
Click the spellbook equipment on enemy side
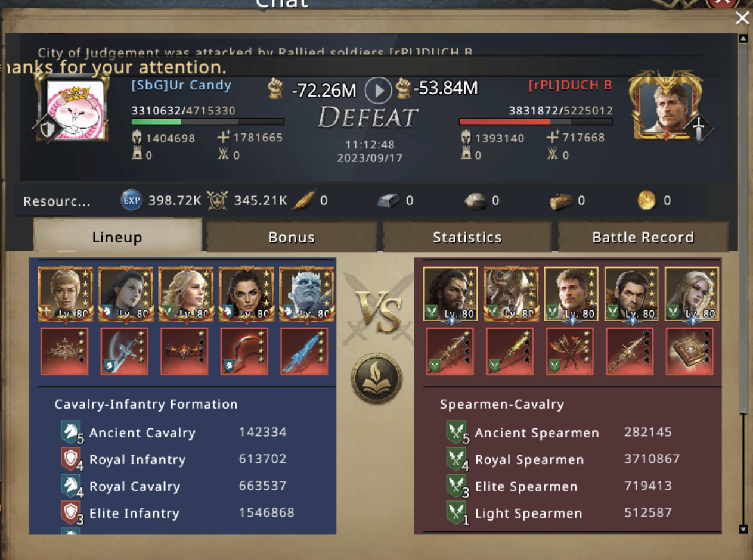[x=689, y=351]
